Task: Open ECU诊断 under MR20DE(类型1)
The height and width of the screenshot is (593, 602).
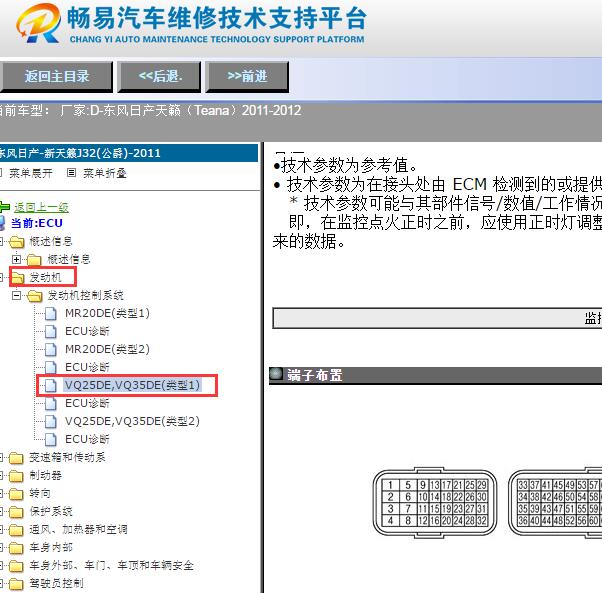Action: click(87, 331)
